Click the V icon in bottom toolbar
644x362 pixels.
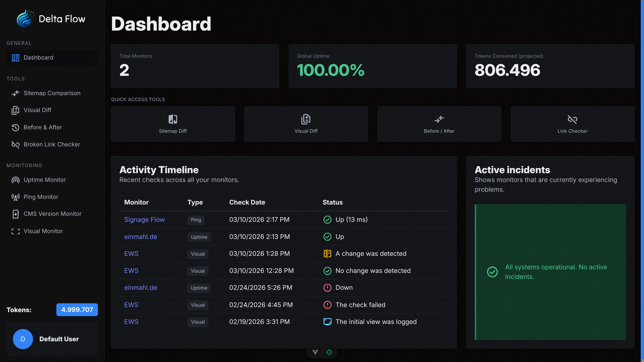pos(315,352)
